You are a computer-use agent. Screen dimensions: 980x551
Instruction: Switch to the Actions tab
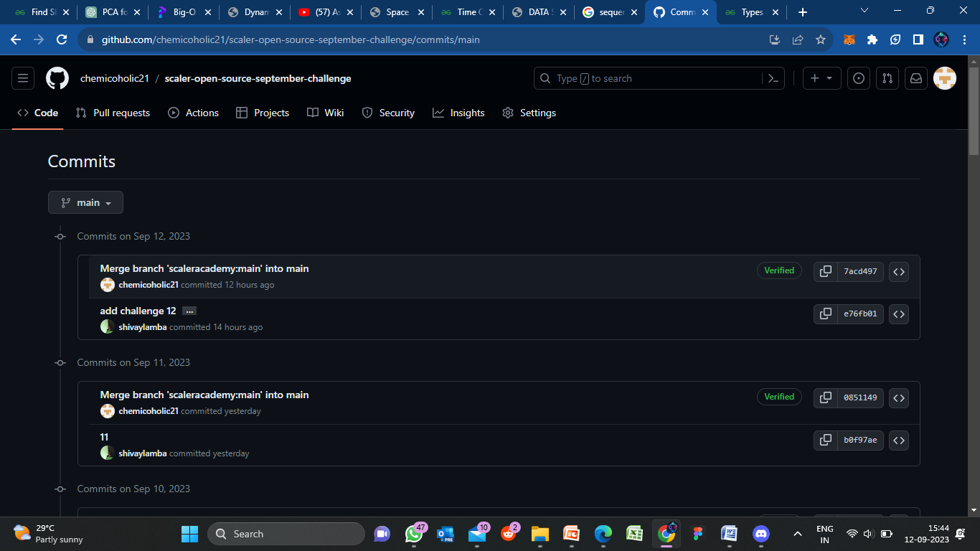coord(202,113)
